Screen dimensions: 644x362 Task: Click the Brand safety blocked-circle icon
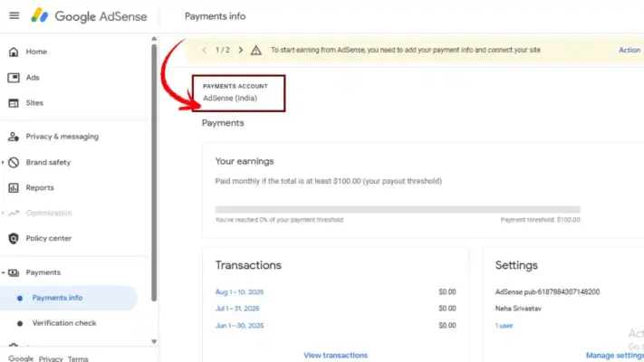(14, 163)
